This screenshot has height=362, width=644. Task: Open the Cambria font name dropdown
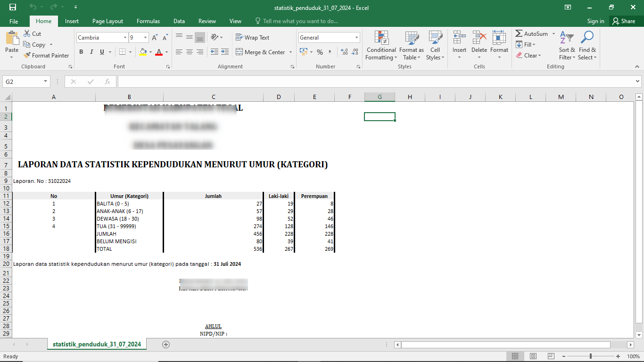tap(125, 37)
